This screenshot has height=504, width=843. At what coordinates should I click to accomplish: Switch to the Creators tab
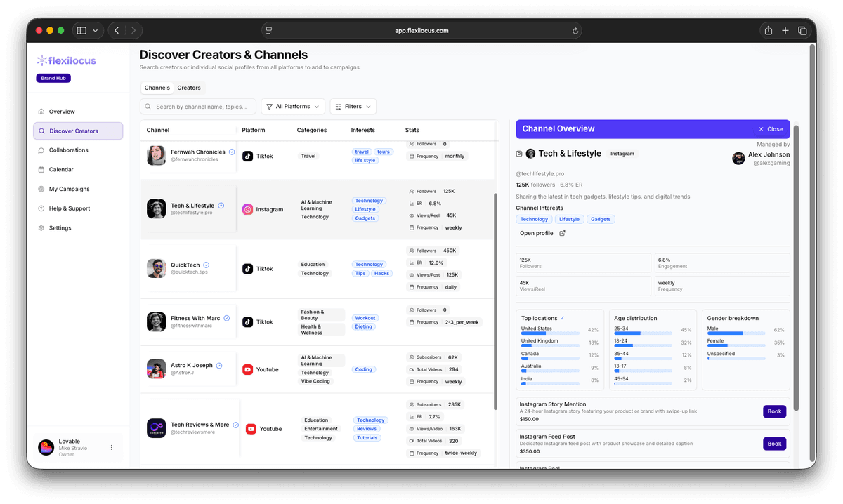tap(189, 88)
